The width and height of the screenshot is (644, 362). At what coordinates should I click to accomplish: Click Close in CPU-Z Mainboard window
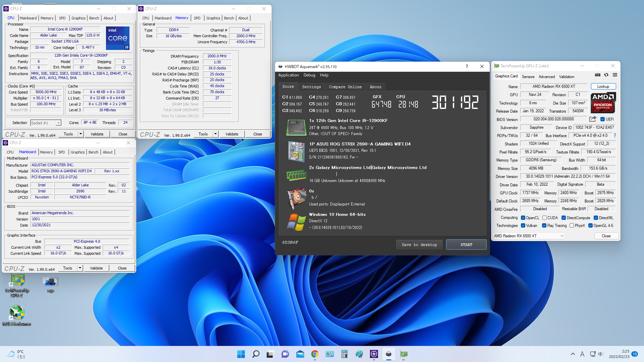122,268
